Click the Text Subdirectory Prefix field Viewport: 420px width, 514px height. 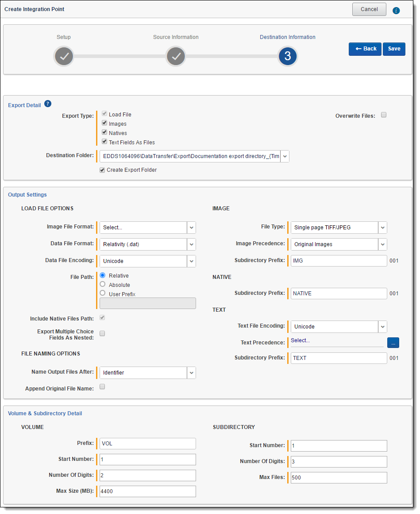pyautogui.click(x=339, y=358)
